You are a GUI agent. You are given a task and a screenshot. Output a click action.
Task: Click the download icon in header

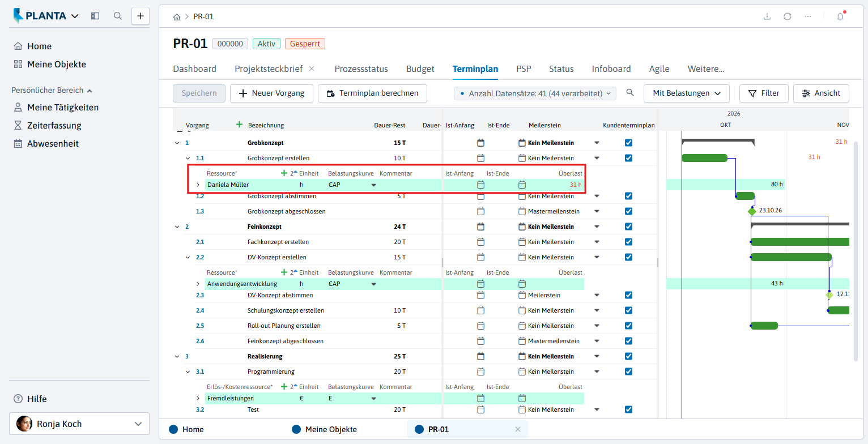[x=767, y=16]
